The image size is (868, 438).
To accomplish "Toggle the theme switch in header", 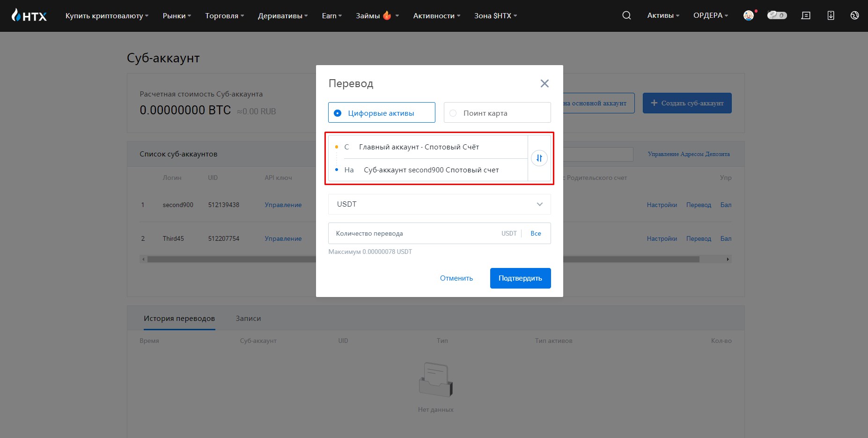I will coord(777,15).
